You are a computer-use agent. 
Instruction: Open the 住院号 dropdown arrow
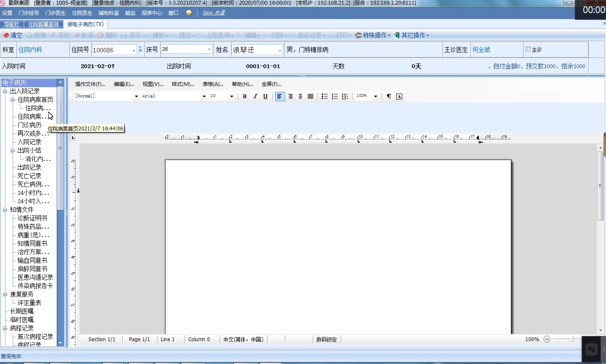click(134, 50)
